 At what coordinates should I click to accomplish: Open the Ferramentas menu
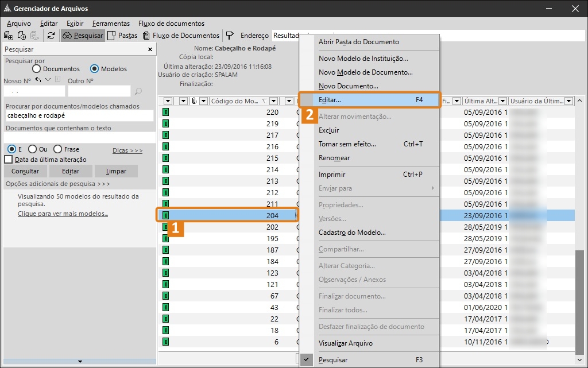coord(111,24)
